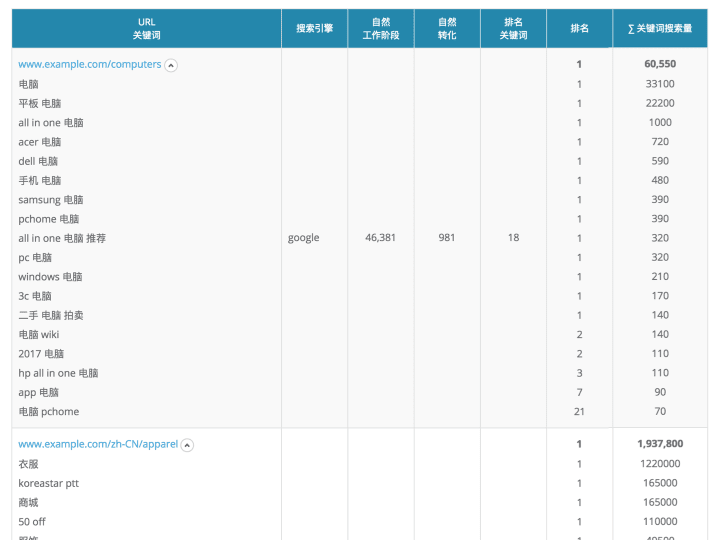Click the google search engine cell

(304, 238)
